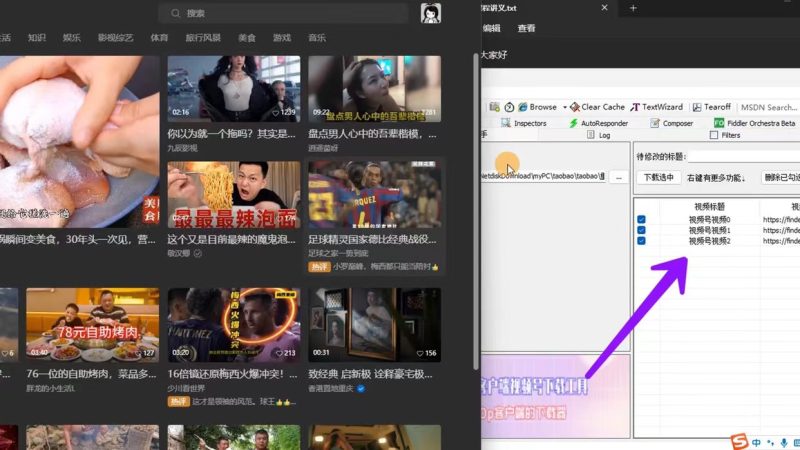Uncheck the 视频号视频2 row checkbox

(641, 241)
